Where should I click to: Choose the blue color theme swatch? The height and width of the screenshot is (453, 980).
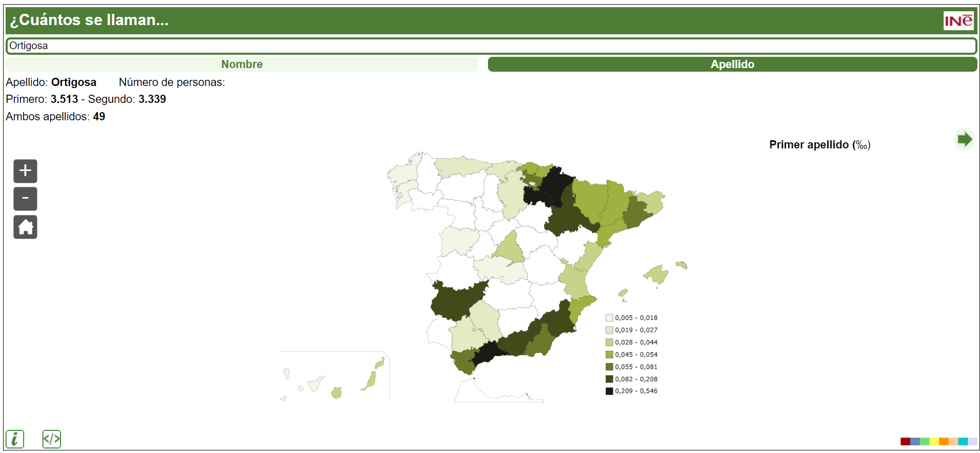(914, 441)
